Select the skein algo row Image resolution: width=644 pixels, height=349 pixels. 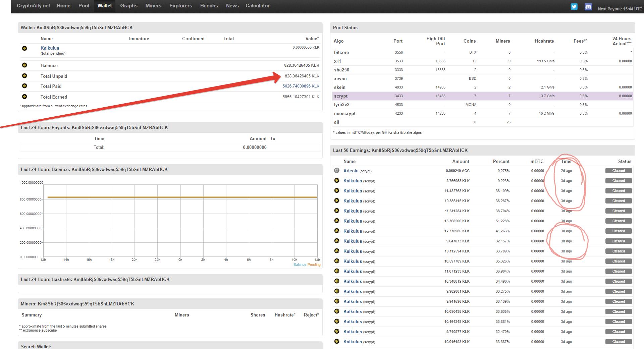pyautogui.click(x=482, y=87)
